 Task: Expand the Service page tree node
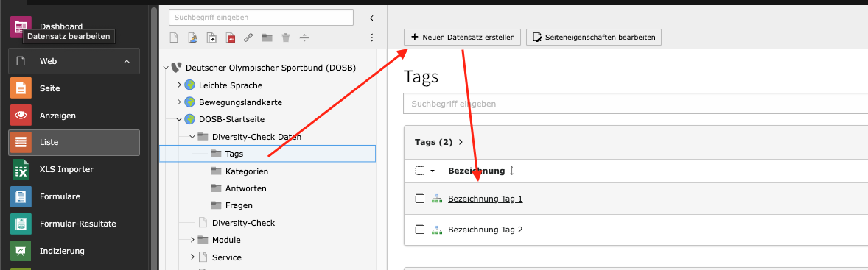[192, 257]
